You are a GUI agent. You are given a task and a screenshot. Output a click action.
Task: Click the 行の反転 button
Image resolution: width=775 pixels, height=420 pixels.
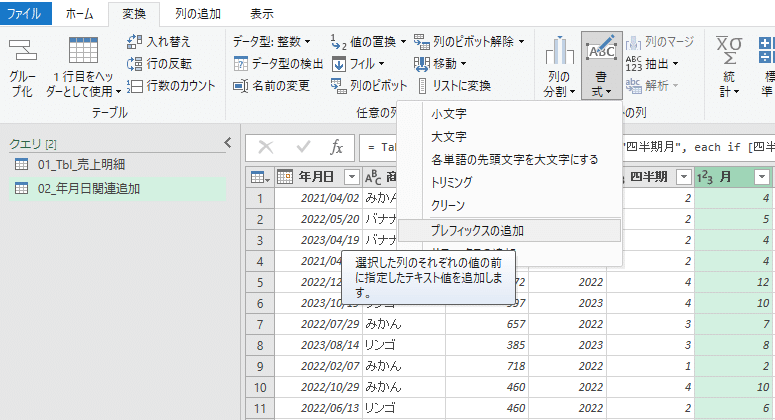pyautogui.click(x=159, y=64)
